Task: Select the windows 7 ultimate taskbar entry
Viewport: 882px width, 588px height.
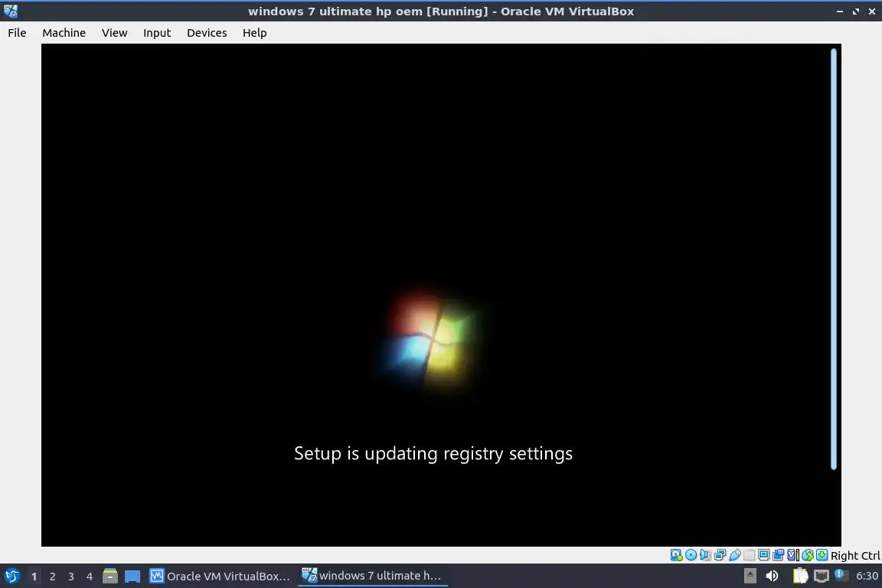Action: point(372,577)
